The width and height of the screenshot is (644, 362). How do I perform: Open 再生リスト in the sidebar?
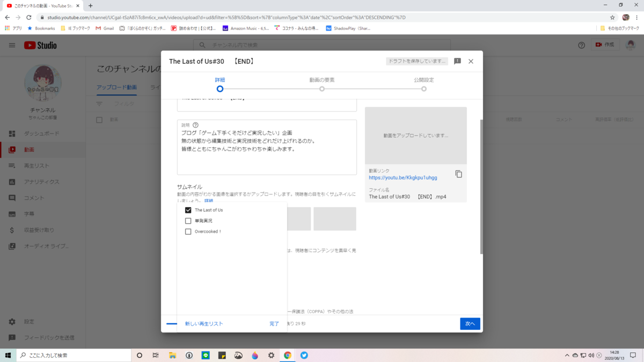(43, 166)
